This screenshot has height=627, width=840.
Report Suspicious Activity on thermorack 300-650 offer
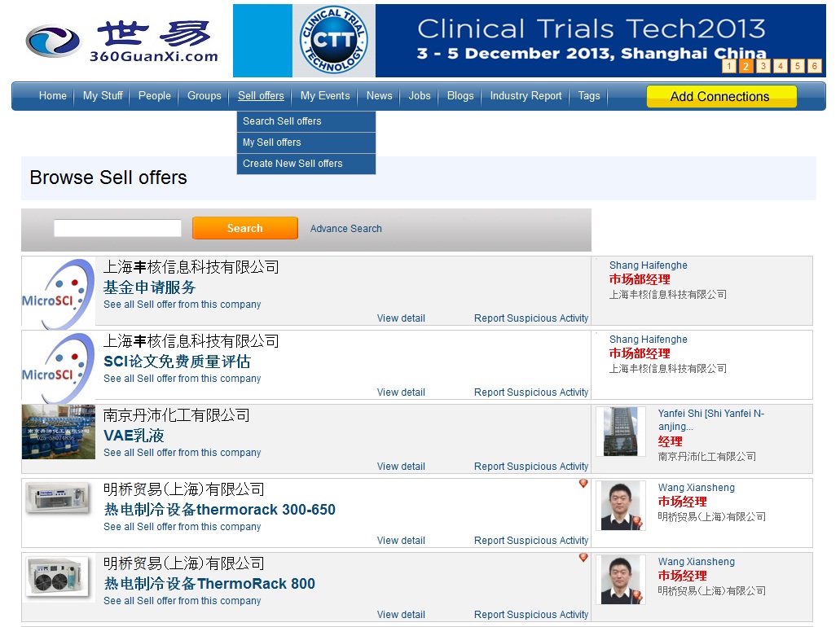[531, 540]
